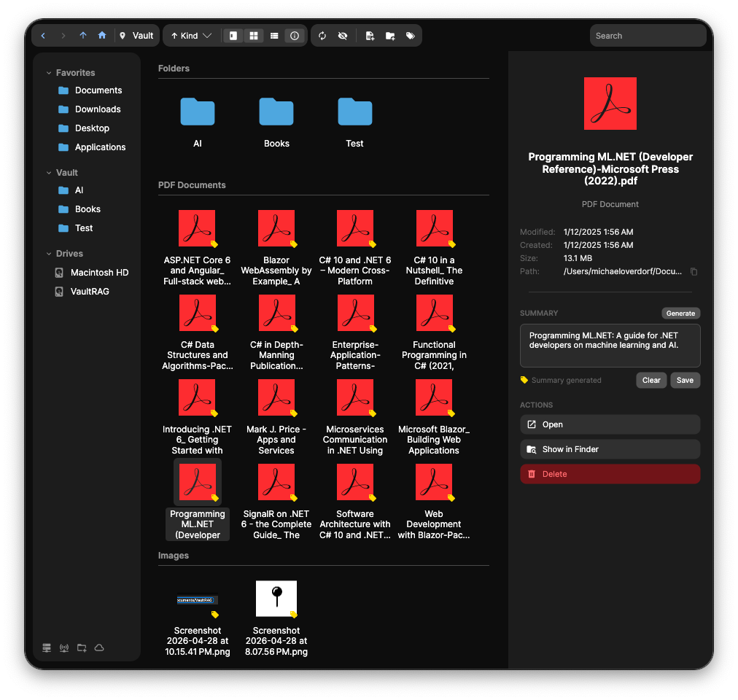Select the Test folder icon

click(x=355, y=112)
